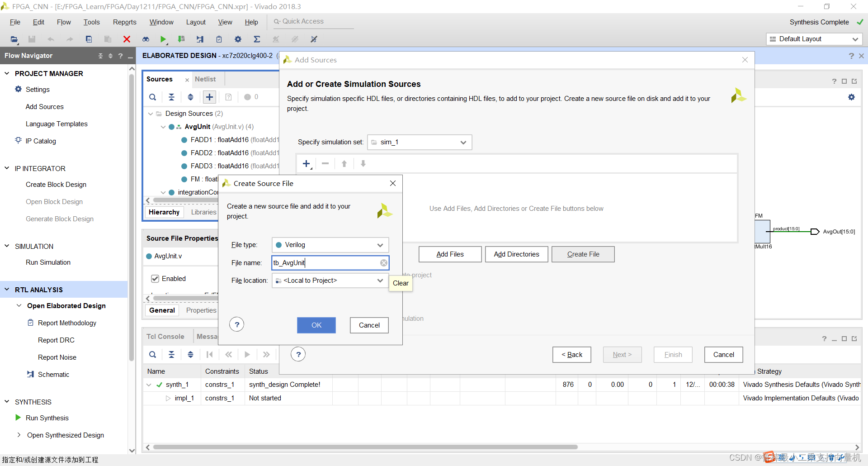Viewport: 868px width, 466px height.
Task: Click IP Catalog in Flow Navigator
Action: 41,141
